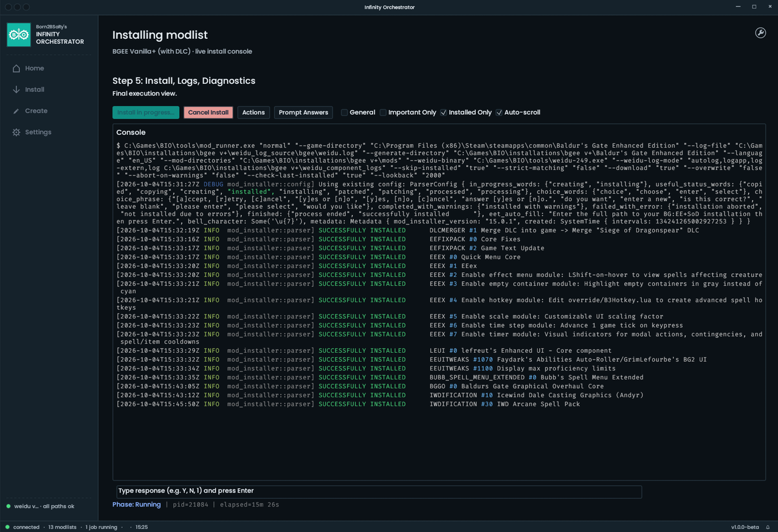
Task: Click the '1 job running' status entry
Action: [102, 527]
